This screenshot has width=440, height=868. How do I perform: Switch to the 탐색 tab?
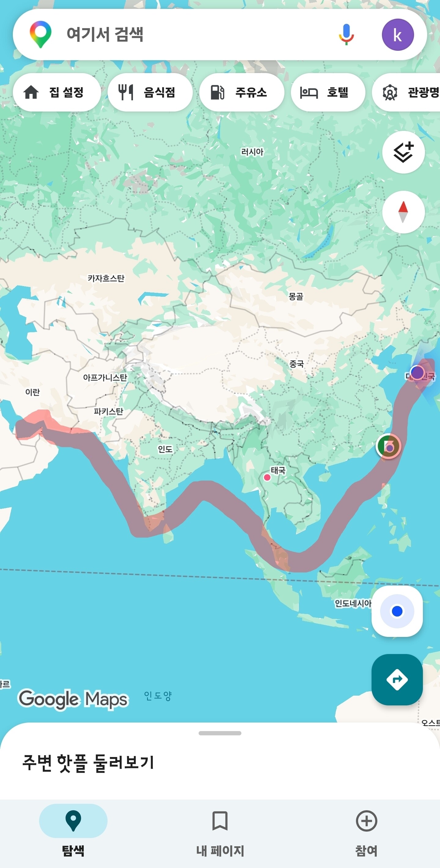pyautogui.click(x=73, y=833)
